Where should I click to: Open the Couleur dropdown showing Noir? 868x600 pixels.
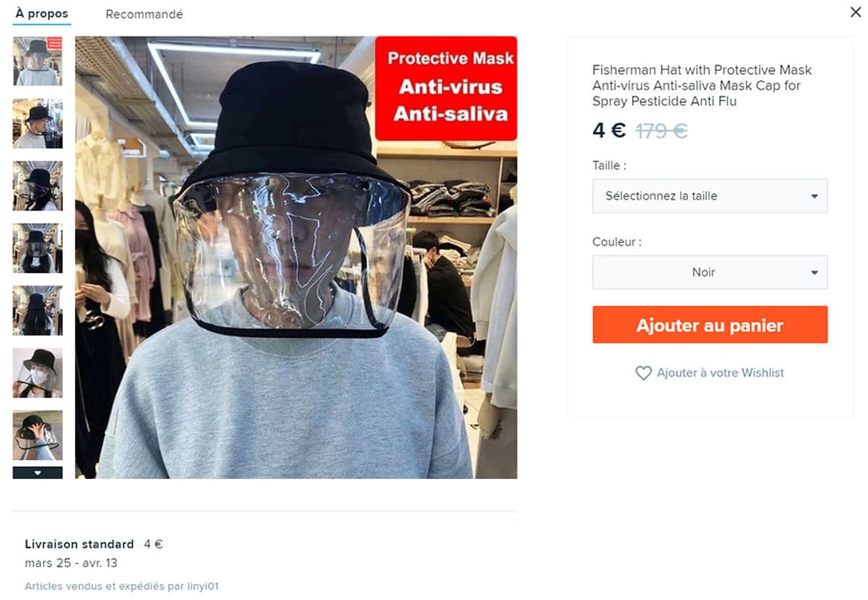point(710,273)
